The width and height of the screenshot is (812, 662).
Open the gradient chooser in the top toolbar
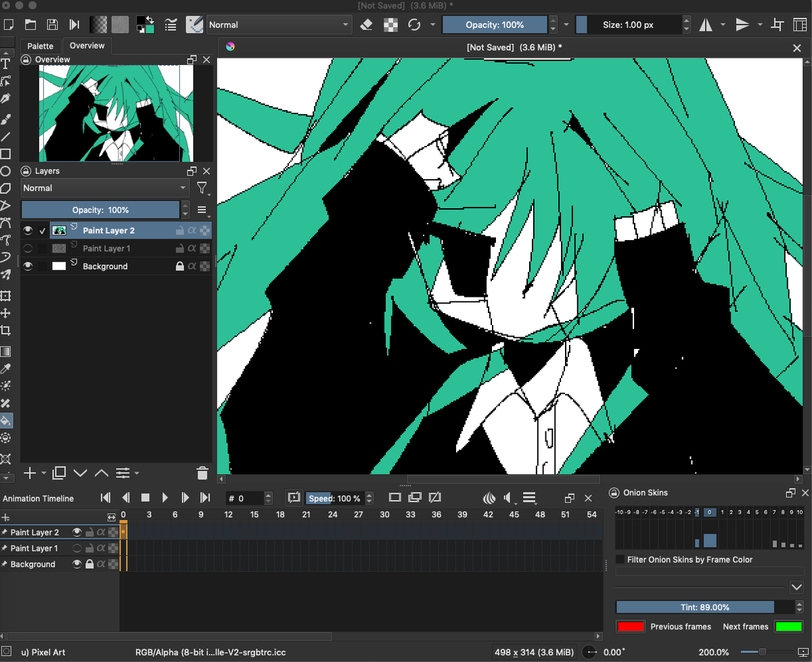(99, 25)
